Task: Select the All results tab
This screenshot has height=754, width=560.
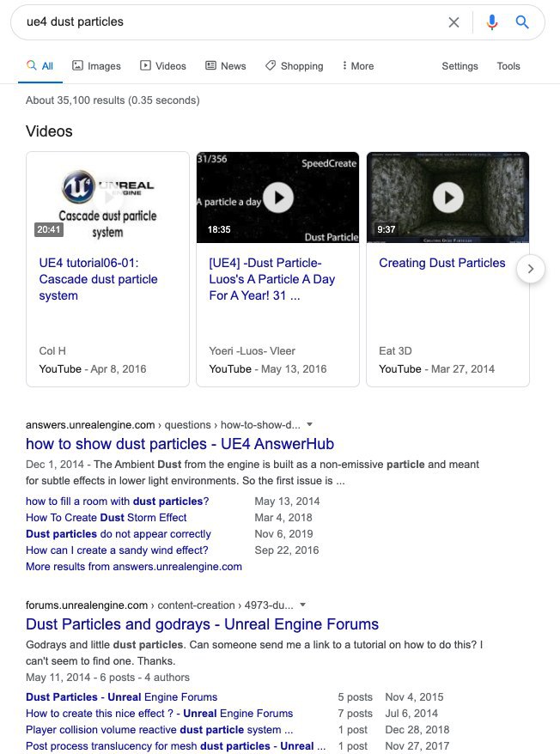Action: 40,66
